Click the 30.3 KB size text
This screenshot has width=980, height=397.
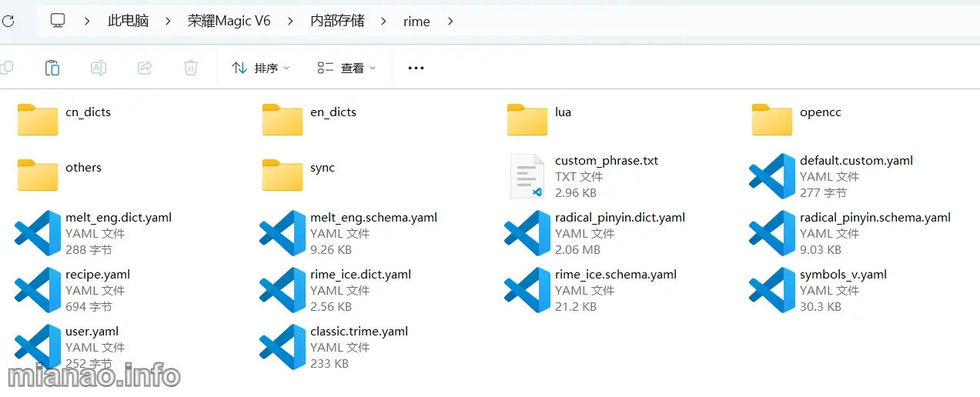821,306
